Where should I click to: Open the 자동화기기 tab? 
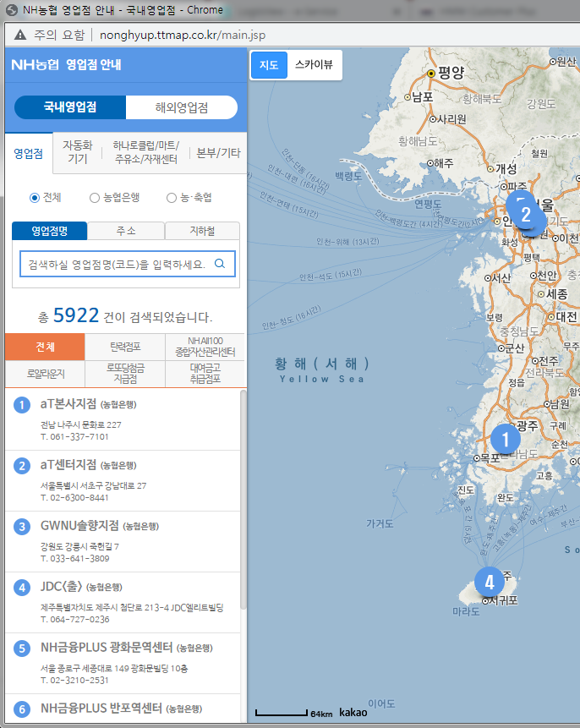click(78, 152)
